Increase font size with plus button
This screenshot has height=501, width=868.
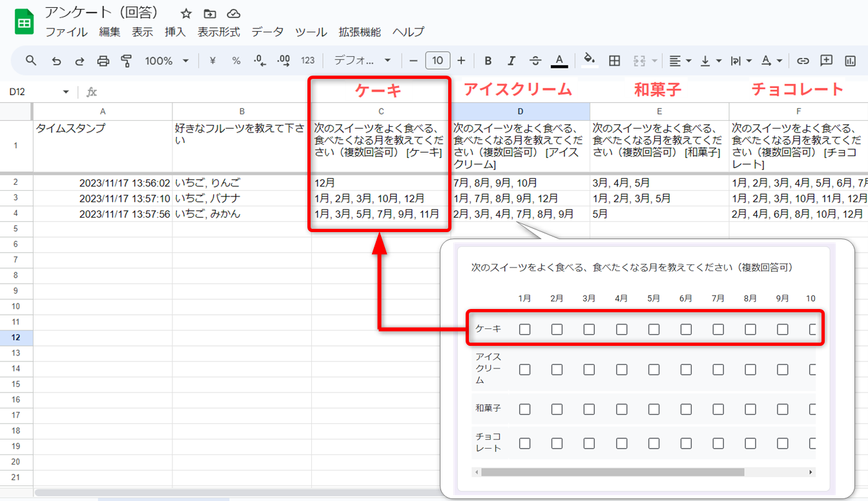461,61
